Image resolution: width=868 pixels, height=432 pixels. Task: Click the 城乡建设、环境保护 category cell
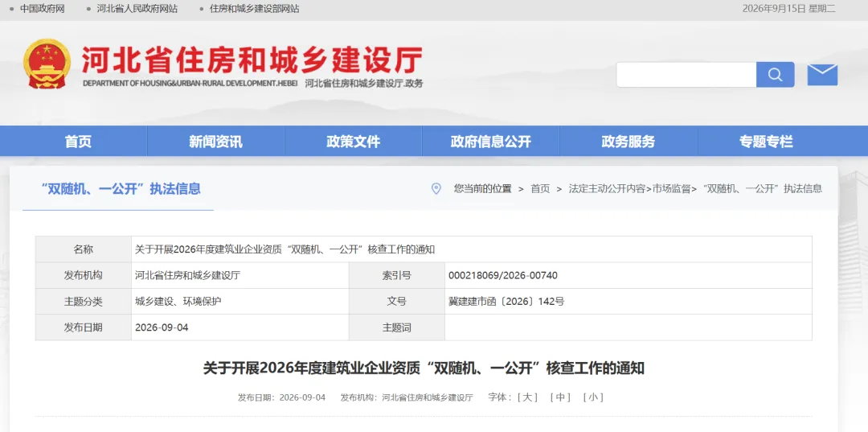pos(178,302)
